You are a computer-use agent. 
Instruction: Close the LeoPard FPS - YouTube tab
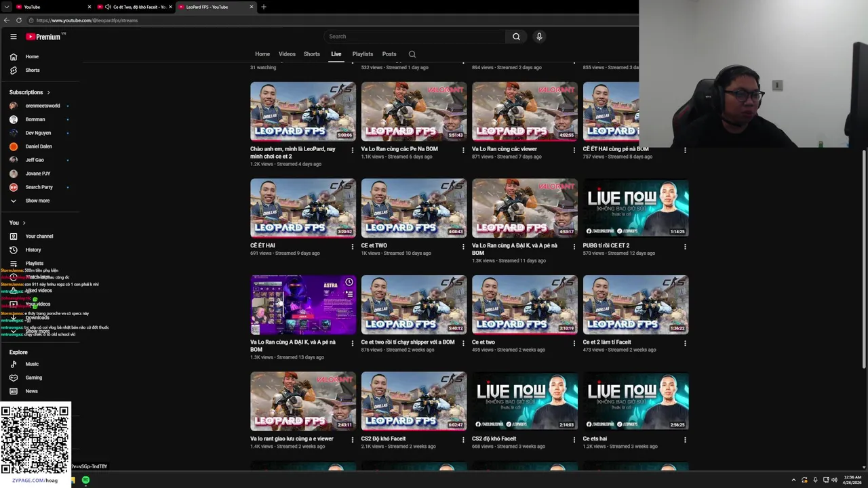click(252, 7)
